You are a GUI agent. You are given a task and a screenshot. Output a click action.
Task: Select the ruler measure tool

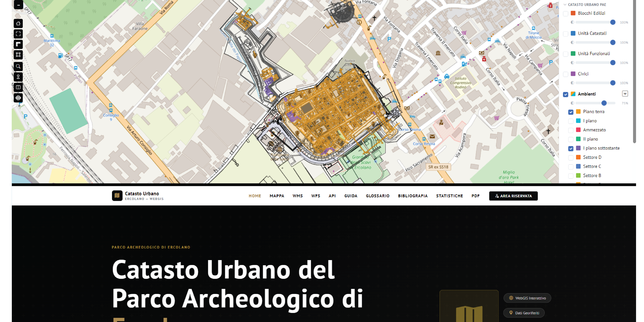(18, 44)
